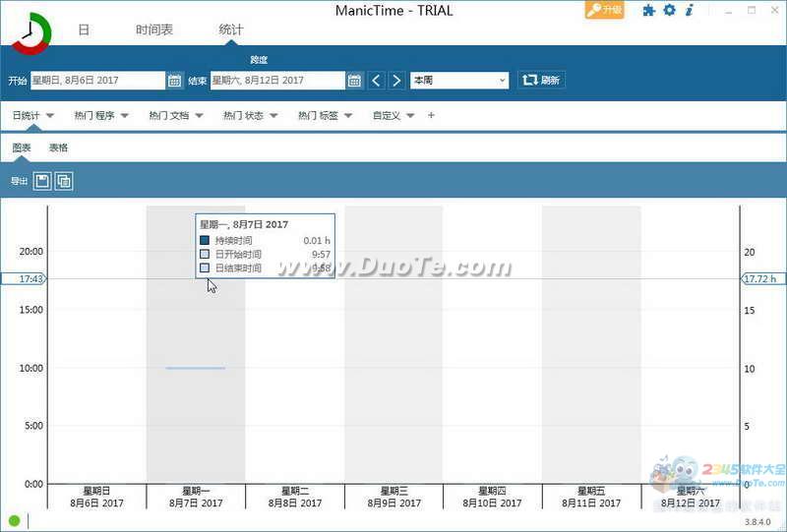Add a new statistics tab with plus

point(431,116)
